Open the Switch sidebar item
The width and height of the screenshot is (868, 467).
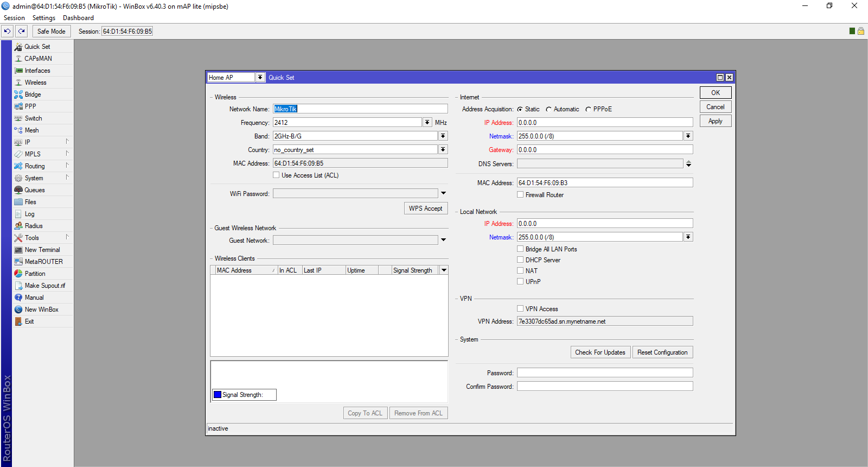coord(43,118)
